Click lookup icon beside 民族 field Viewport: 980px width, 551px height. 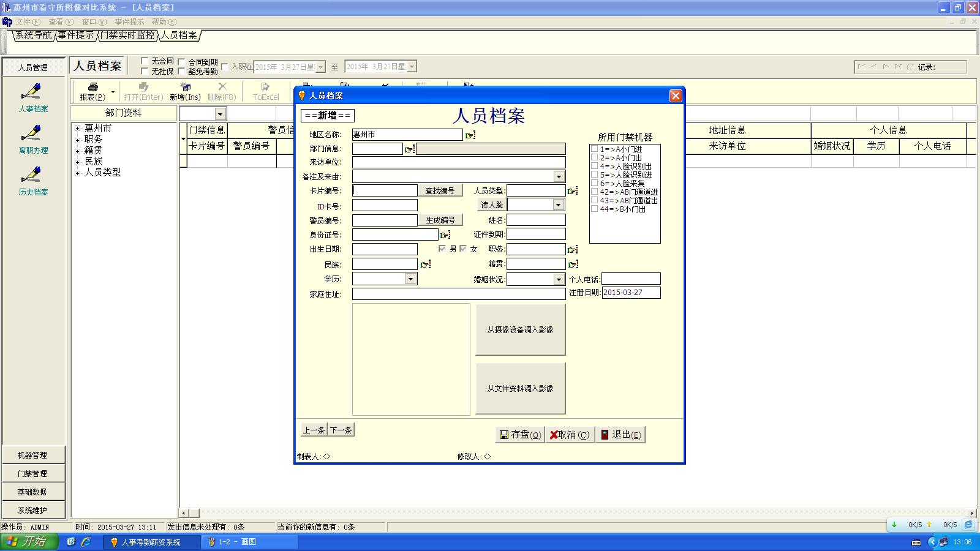click(x=426, y=264)
